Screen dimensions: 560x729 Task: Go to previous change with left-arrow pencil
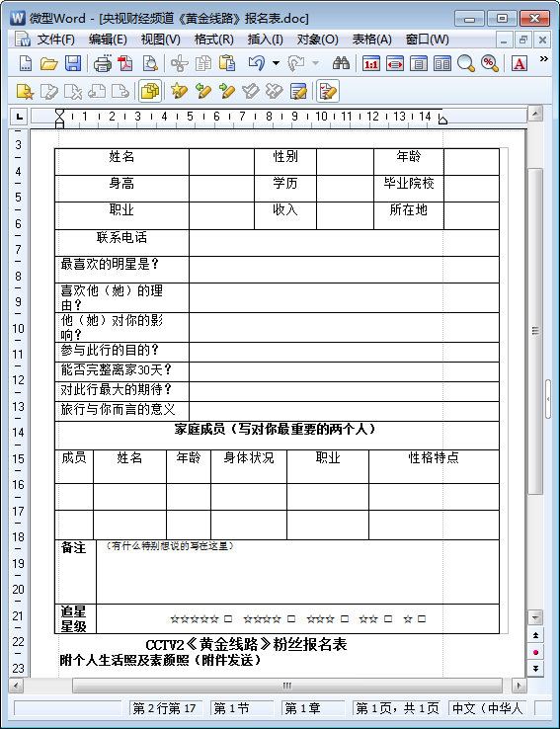click(203, 91)
